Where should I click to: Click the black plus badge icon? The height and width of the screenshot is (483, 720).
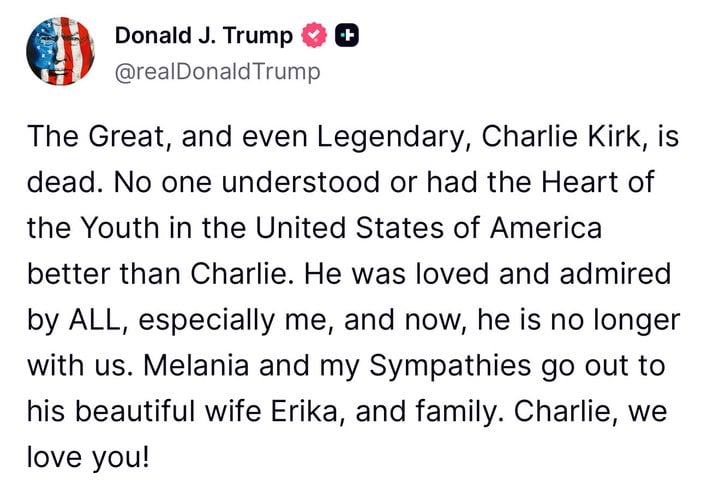(x=347, y=36)
